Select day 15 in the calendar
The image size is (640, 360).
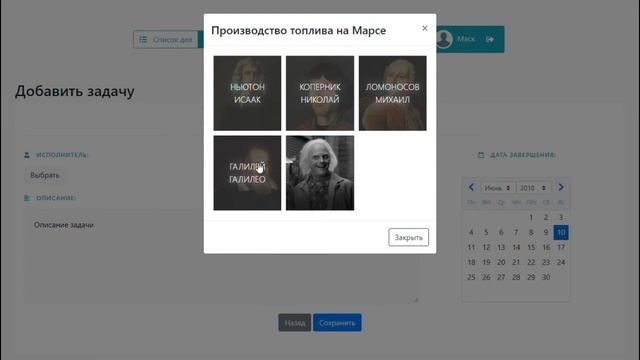click(x=531, y=247)
